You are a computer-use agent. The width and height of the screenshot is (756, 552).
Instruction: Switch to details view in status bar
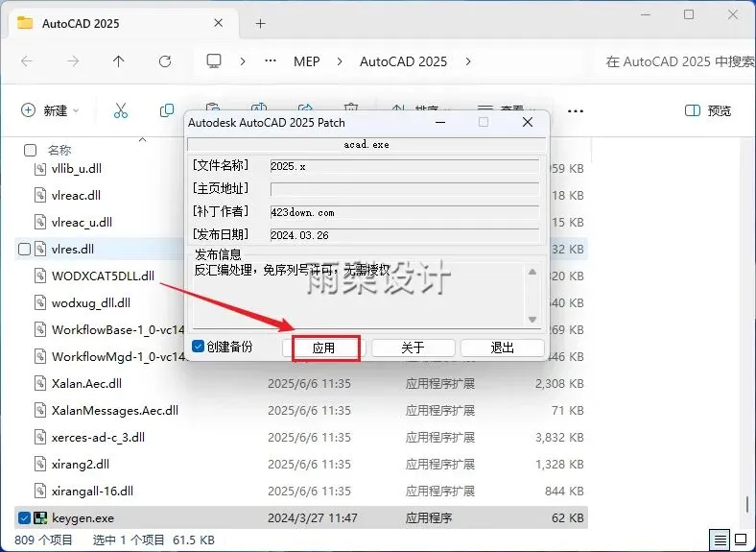coord(721,540)
